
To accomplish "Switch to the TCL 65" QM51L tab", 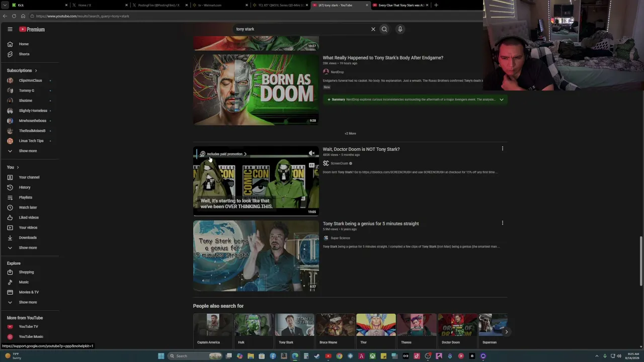I will (x=280, y=5).
